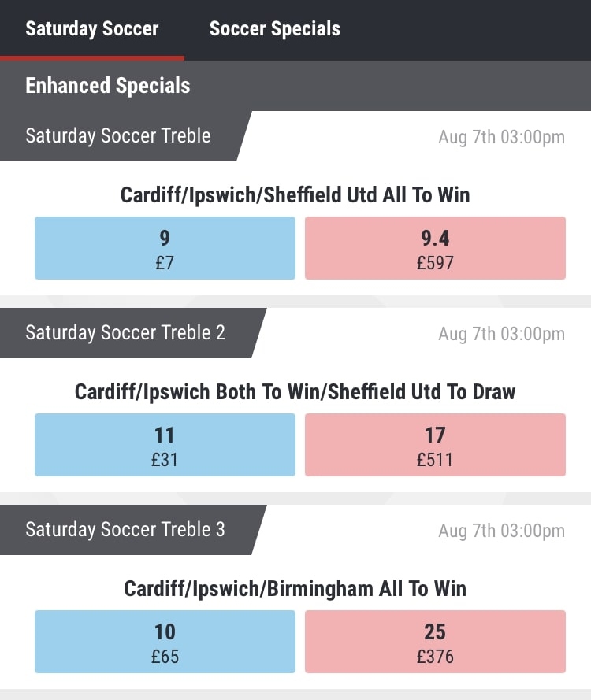Click the Cardiff/Ipswich/Sheffield Utd All To Win title
Viewport: 591px width, 700px height.
pos(295,194)
